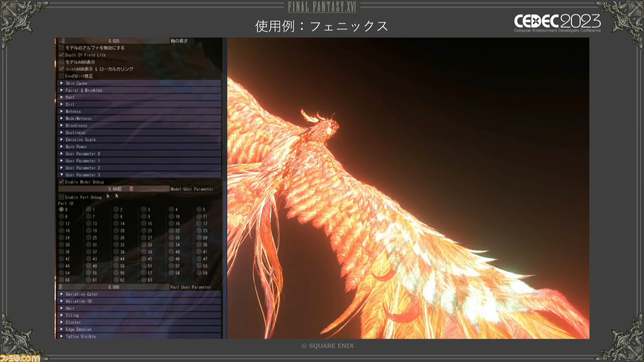The height and width of the screenshot is (362, 644).
Task: Select Part ID 60 radio button
Action: [61, 280]
